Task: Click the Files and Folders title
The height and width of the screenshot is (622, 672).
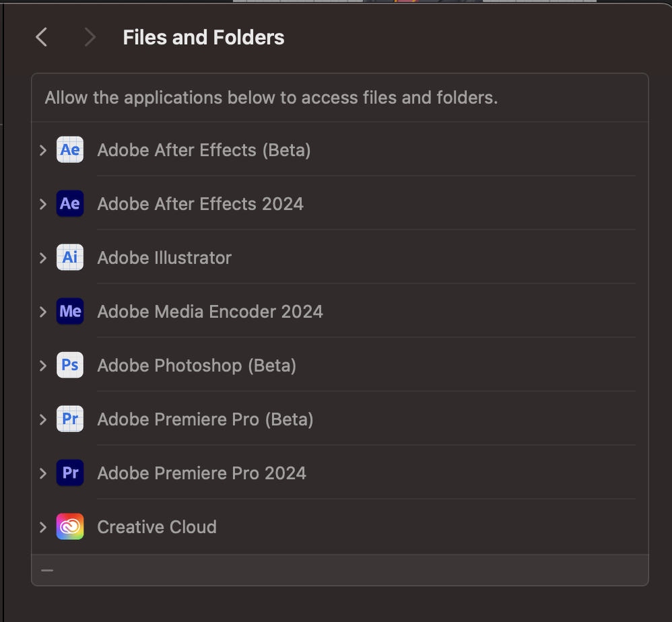Action: pos(203,37)
